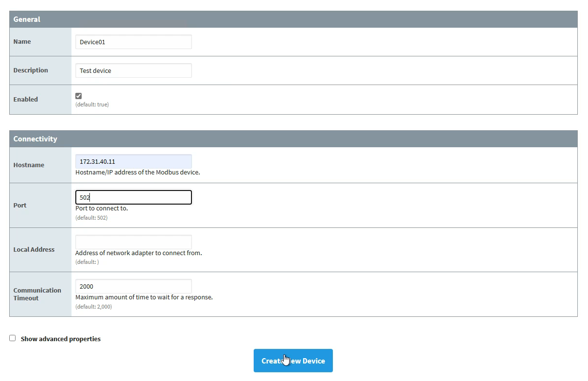Click the Communication Timeout row label
The width and height of the screenshot is (588, 381).
[x=37, y=294]
